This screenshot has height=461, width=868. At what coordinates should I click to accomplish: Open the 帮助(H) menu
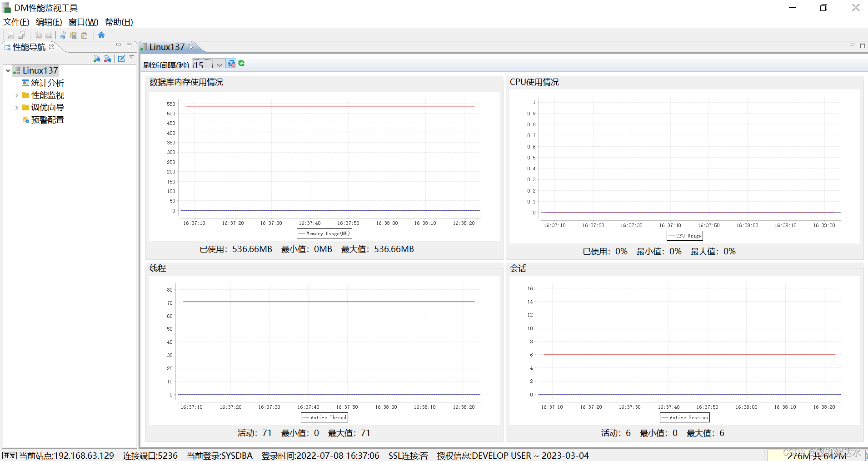(119, 22)
